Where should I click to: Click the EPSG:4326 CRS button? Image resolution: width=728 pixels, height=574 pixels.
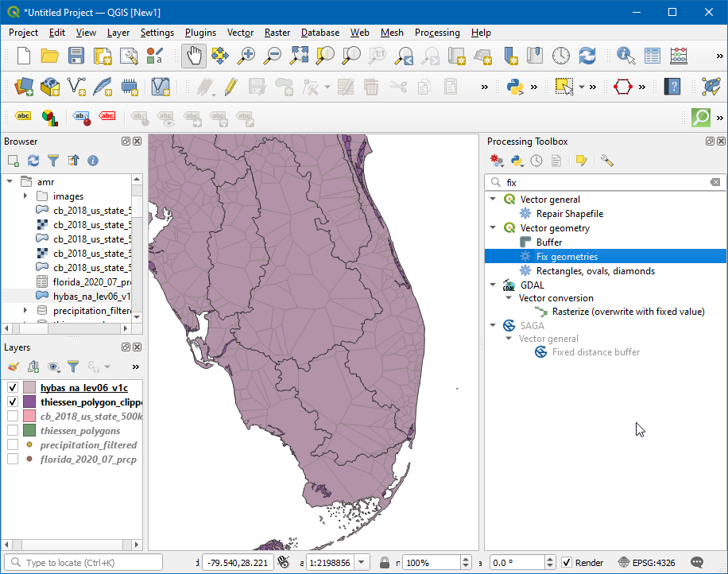(645, 563)
